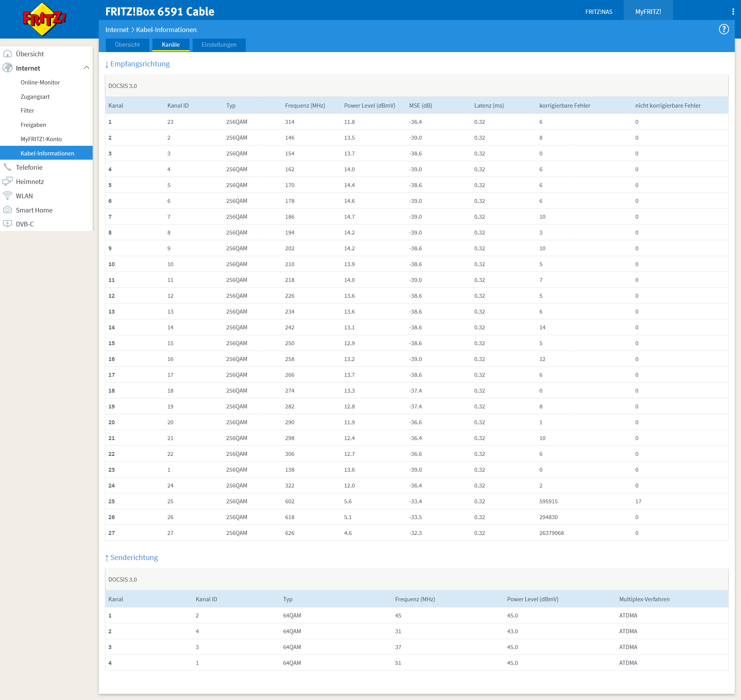Image resolution: width=741 pixels, height=700 pixels.
Task: Click Kanal ID value 23 in channel 1
Action: (170, 122)
